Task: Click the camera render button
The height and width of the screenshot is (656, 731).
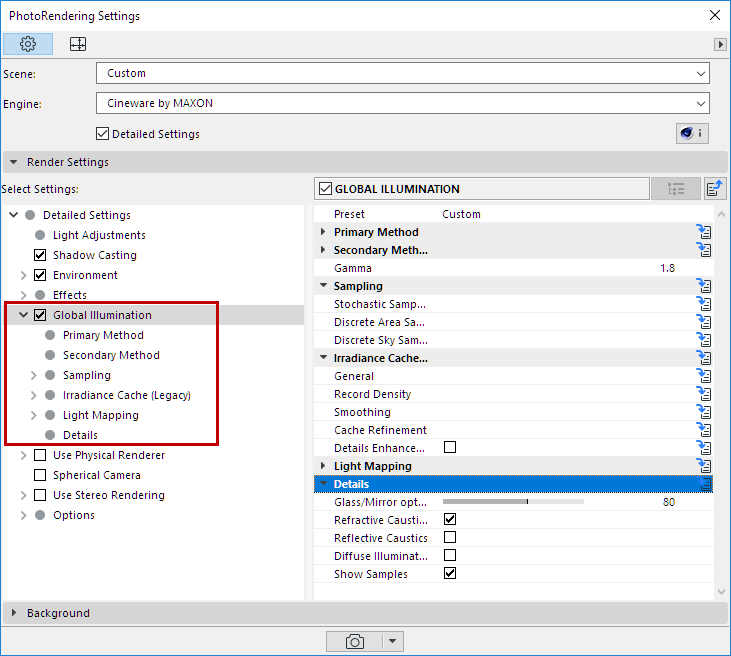Action: [x=354, y=641]
